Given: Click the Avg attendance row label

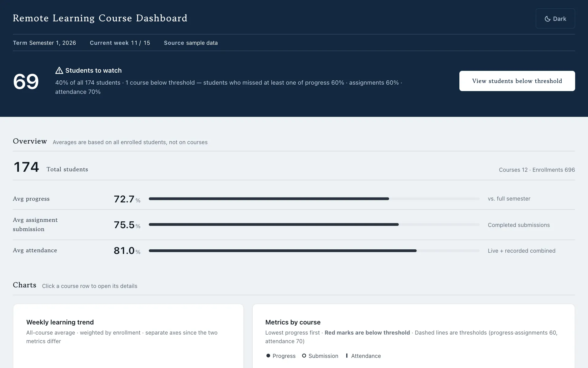Looking at the screenshot, I should [35, 250].
